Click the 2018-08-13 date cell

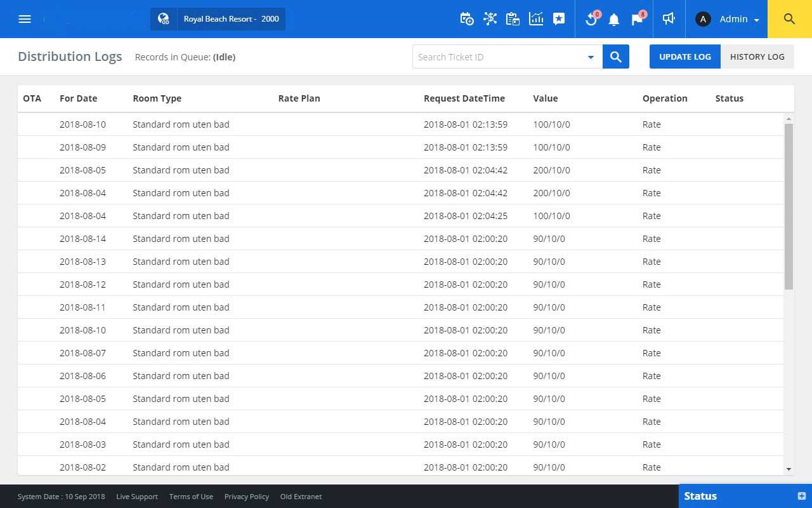[83, 262]
